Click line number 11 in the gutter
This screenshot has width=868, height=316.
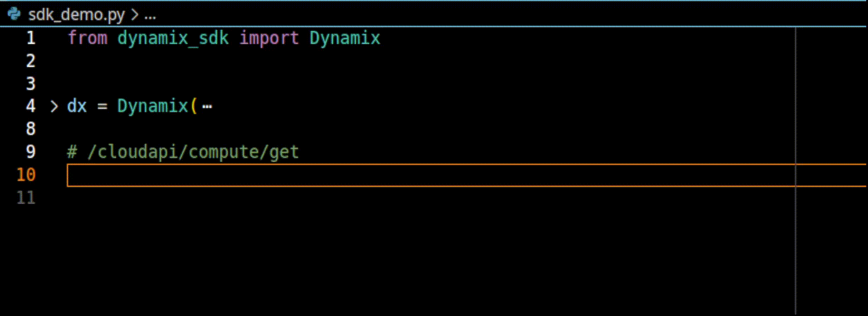26,198
